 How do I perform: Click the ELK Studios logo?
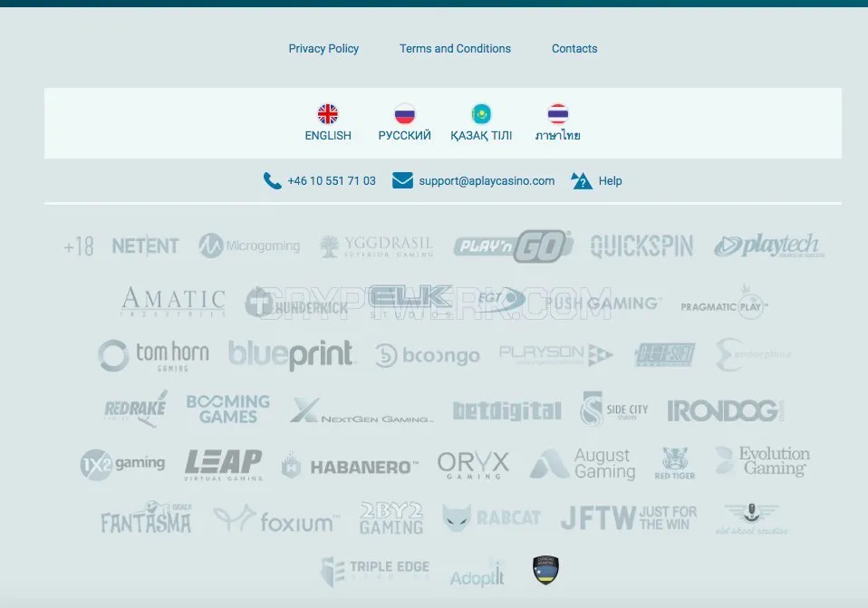click(410, 302)
